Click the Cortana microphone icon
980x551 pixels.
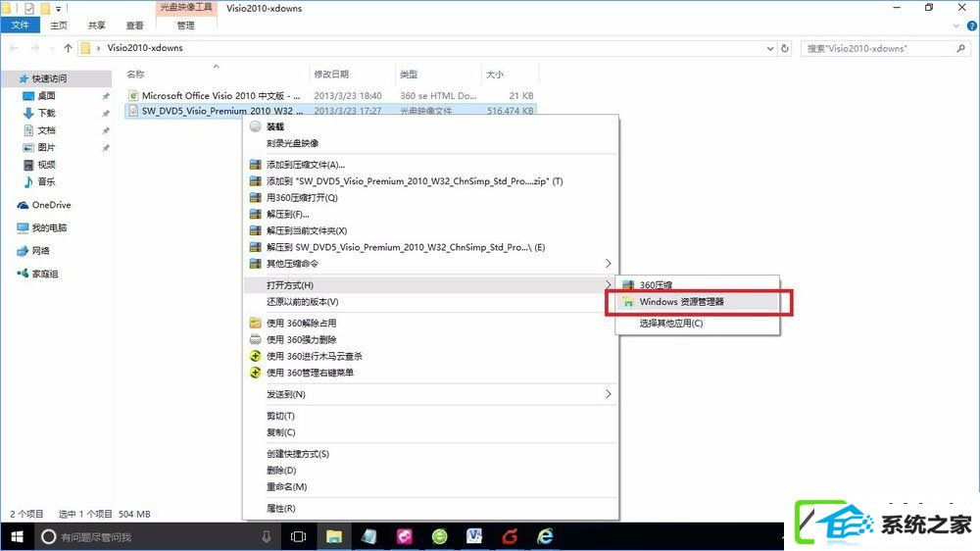coord(267,536)
